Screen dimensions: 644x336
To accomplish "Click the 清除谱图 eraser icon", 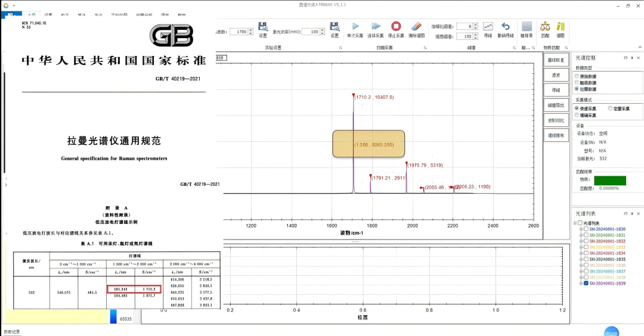I will tap(416, 26).
